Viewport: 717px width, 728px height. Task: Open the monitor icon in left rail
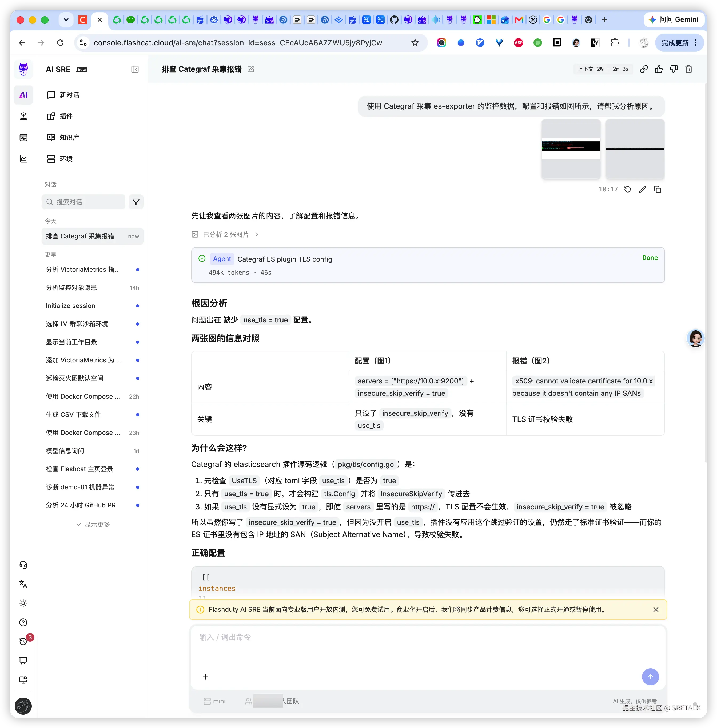coord(23,137)
